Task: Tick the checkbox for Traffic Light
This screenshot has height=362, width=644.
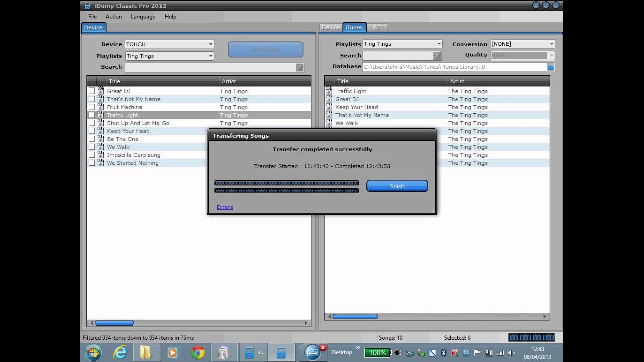Action: tap(92, 115)
